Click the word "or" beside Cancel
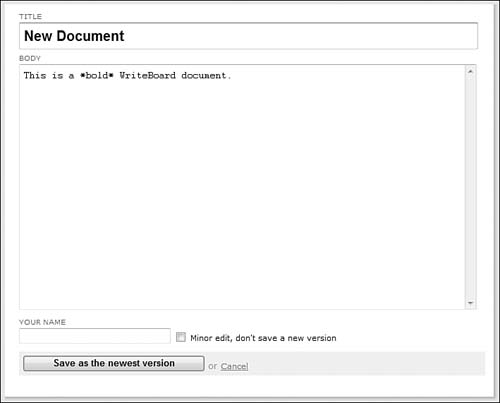Image resolution: width=500 pixels, height=403 pixels. [212, 366]
